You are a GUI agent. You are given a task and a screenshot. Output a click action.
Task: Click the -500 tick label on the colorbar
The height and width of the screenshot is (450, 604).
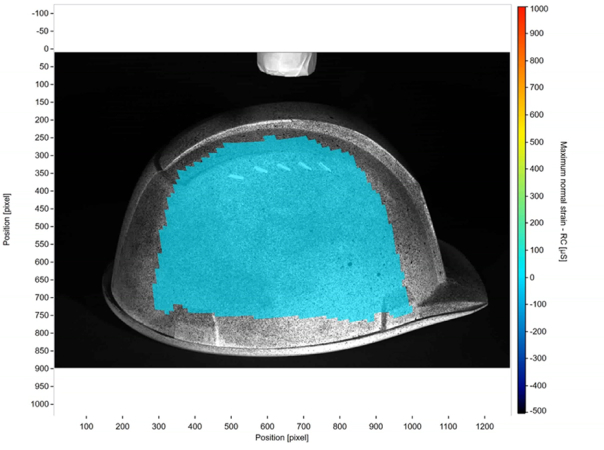(538, 411)
